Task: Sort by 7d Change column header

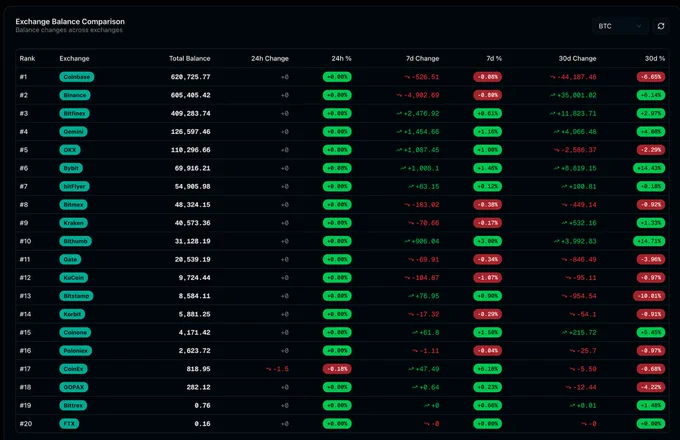Action: (x=422, y=59)
